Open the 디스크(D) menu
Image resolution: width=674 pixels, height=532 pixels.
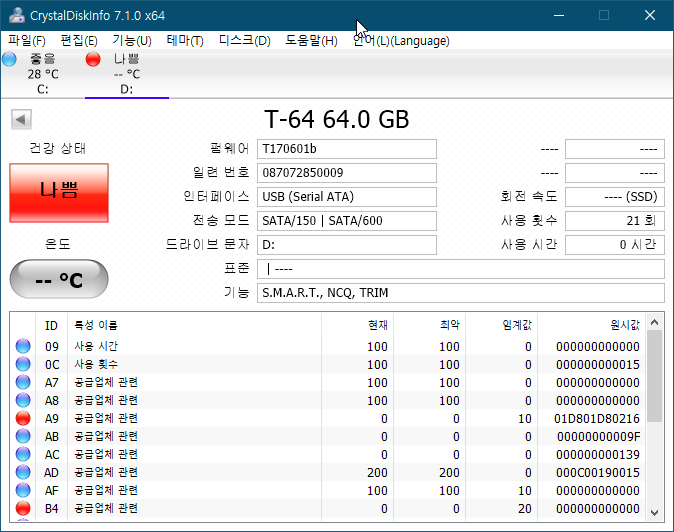245,40
